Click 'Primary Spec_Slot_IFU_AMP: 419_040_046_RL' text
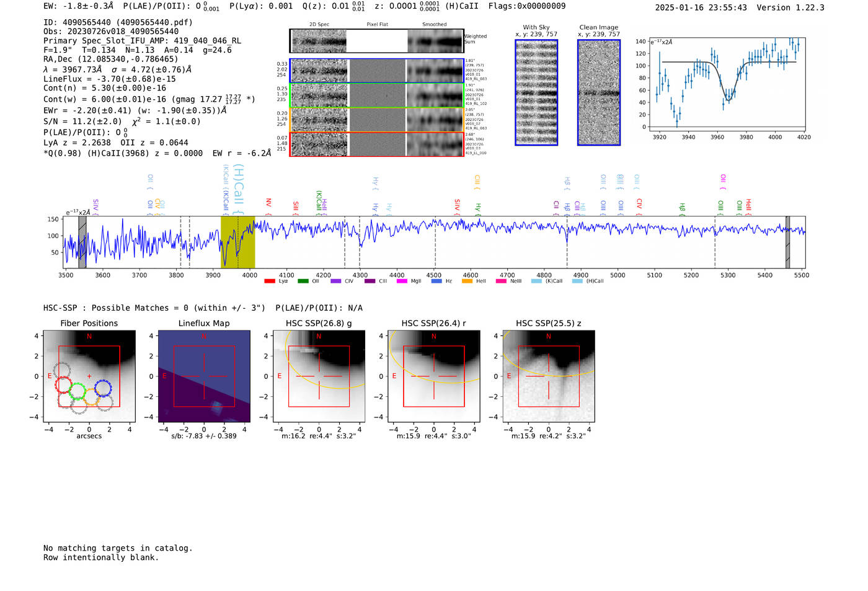The width and height of the screenshot is (868, 591). [142, 40]
